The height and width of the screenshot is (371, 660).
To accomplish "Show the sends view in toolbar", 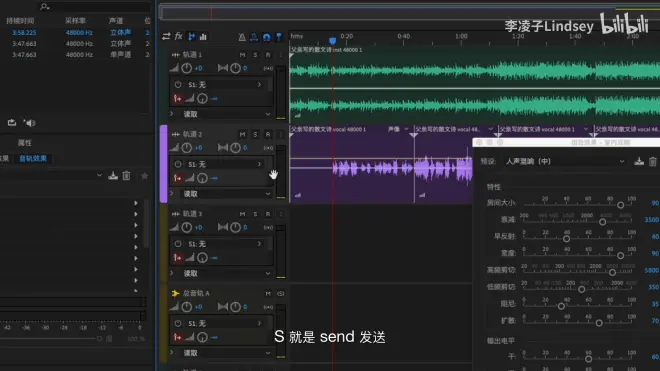I will (192, 37).
